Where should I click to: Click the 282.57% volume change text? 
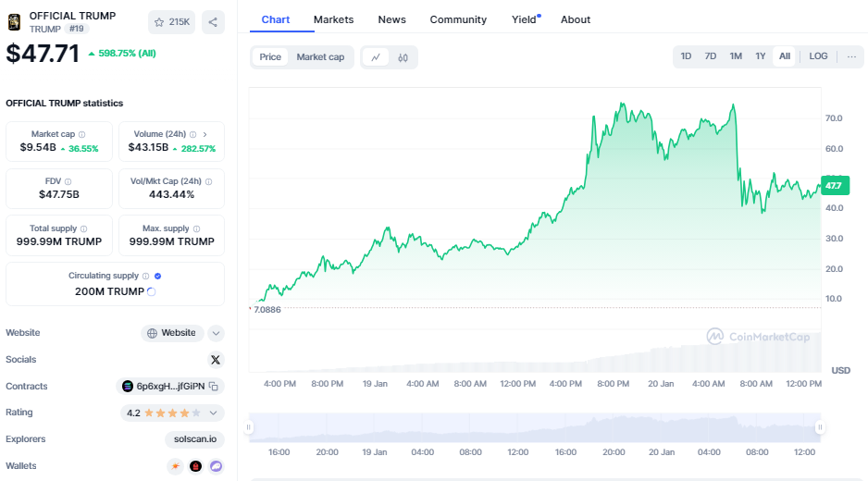coord(198,149)
